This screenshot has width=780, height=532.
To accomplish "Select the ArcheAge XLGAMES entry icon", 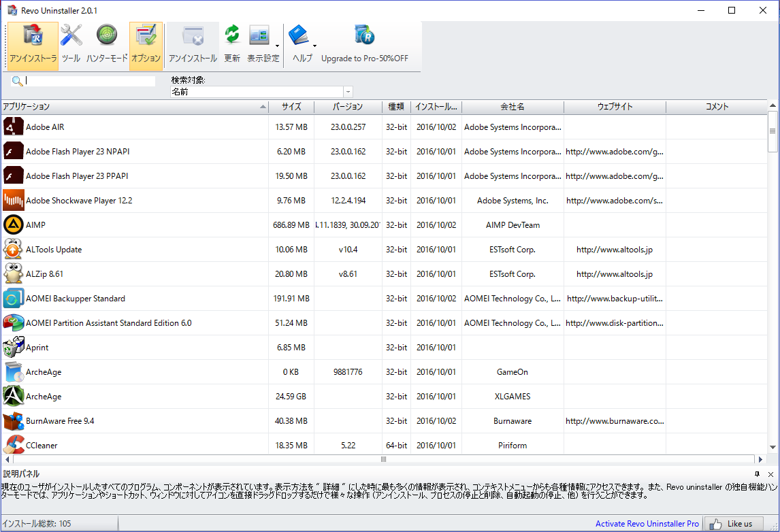I will click(14, 396).
